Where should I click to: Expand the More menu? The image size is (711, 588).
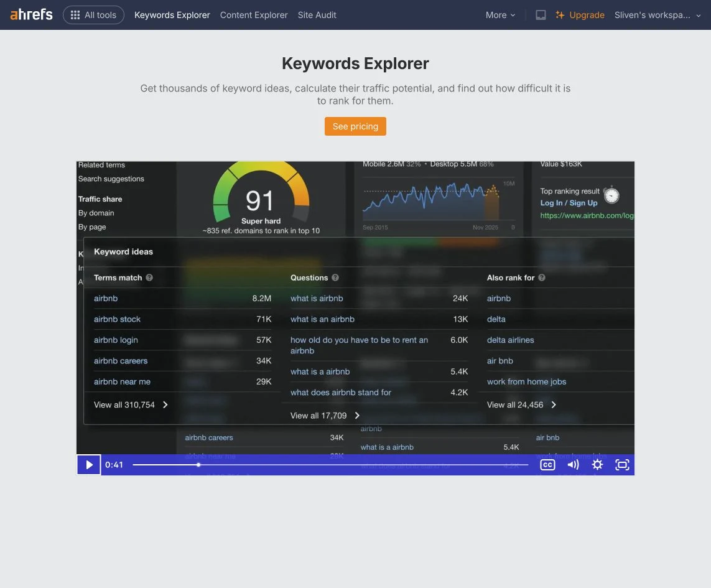pos(500,15)
